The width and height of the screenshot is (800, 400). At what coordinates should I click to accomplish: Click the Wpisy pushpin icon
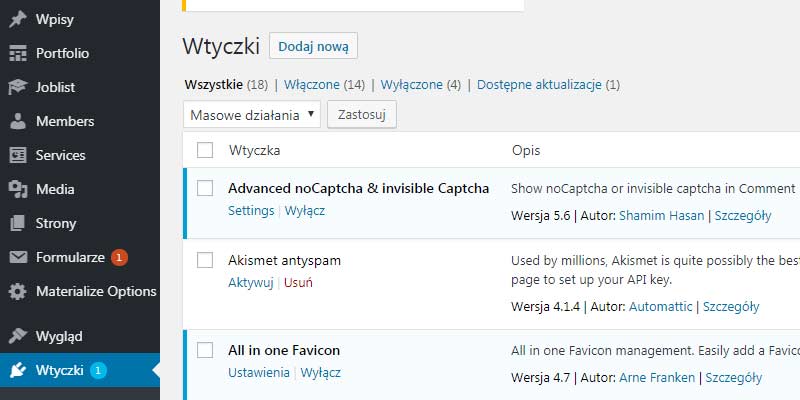pyautogui.click(x=18, y=19)
